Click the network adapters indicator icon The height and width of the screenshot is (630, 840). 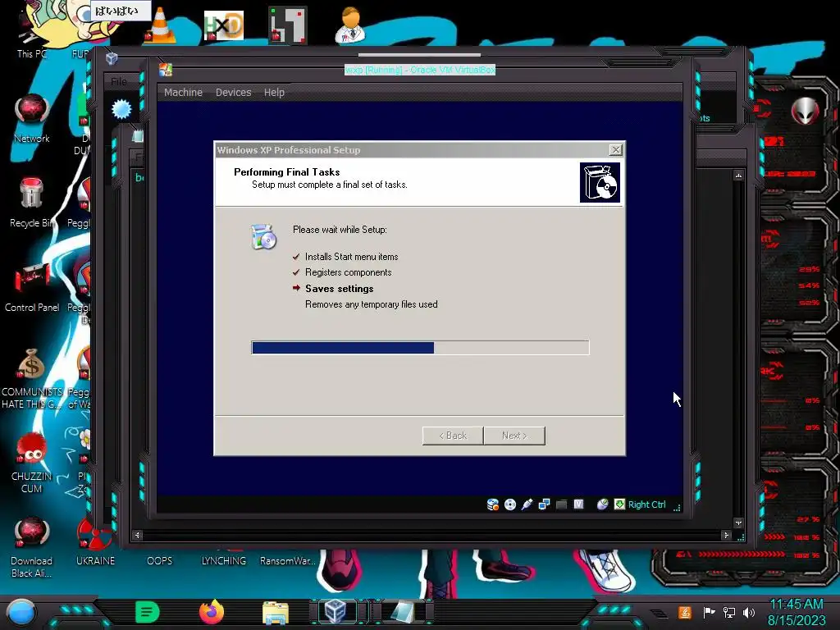click(545, 504)
